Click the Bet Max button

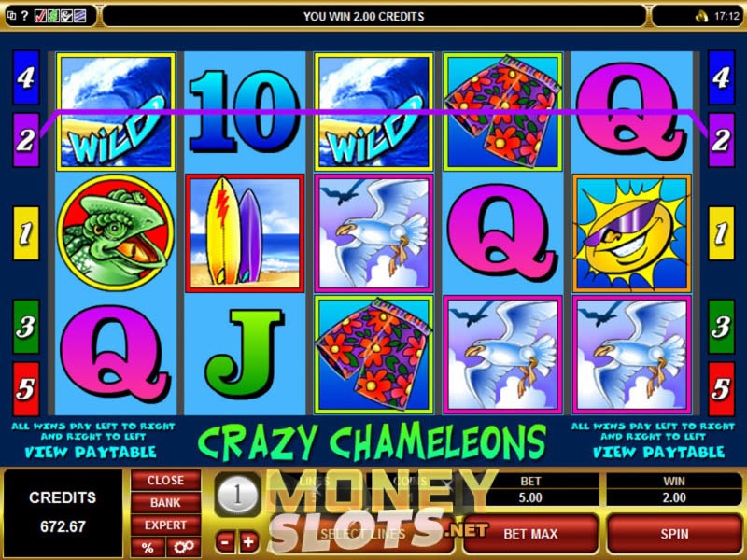530,534
